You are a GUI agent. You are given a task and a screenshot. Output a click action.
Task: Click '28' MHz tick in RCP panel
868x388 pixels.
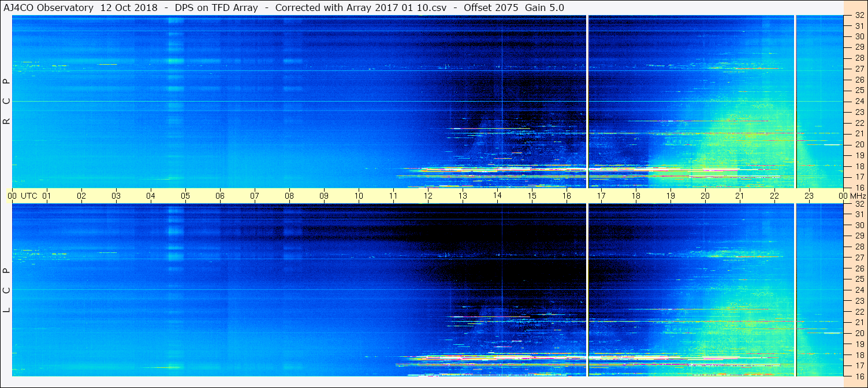pyautogui.click(x=859, y=58)
